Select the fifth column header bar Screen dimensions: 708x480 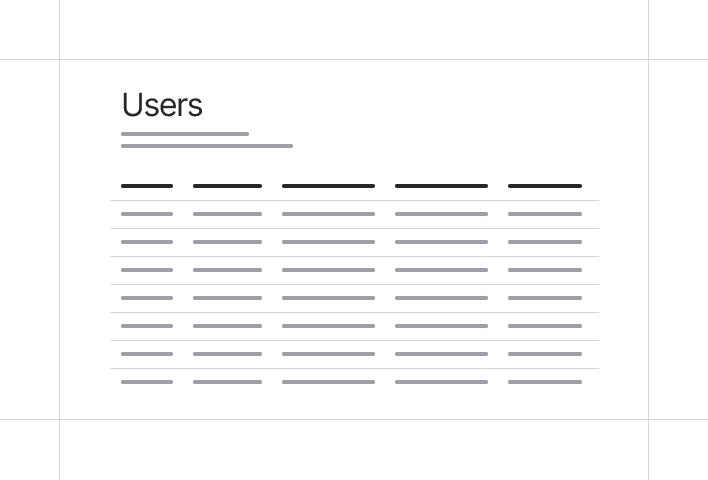[x=545, y=186]
